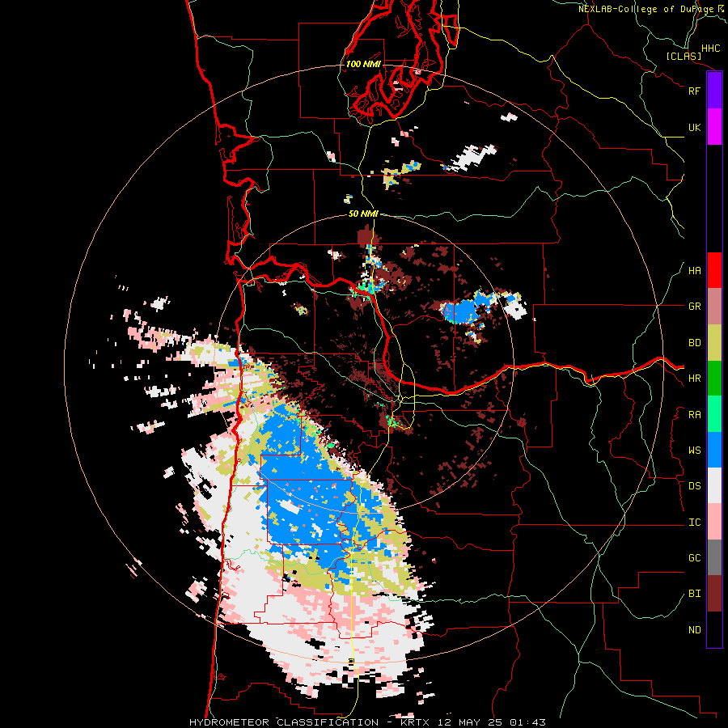This screenshot has width=728, height=728.
Task: Click the UK legend label
Action: (x=694, y=127)
